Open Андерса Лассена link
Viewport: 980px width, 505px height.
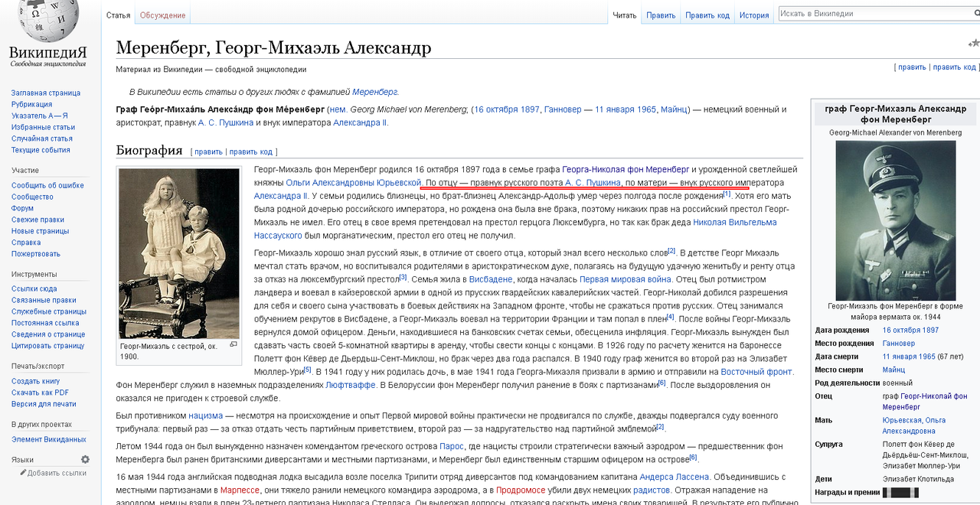click(x=675, y=477)
